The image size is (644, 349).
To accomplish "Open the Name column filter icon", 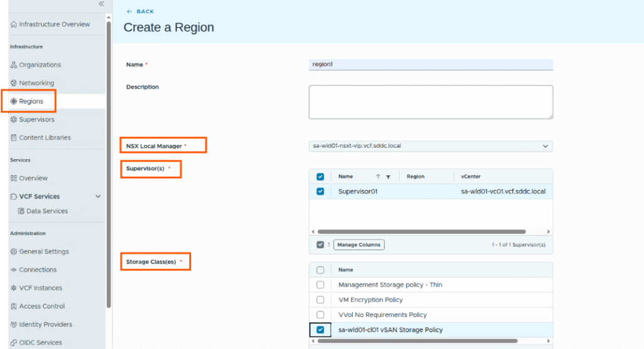I will click(388, 177).
